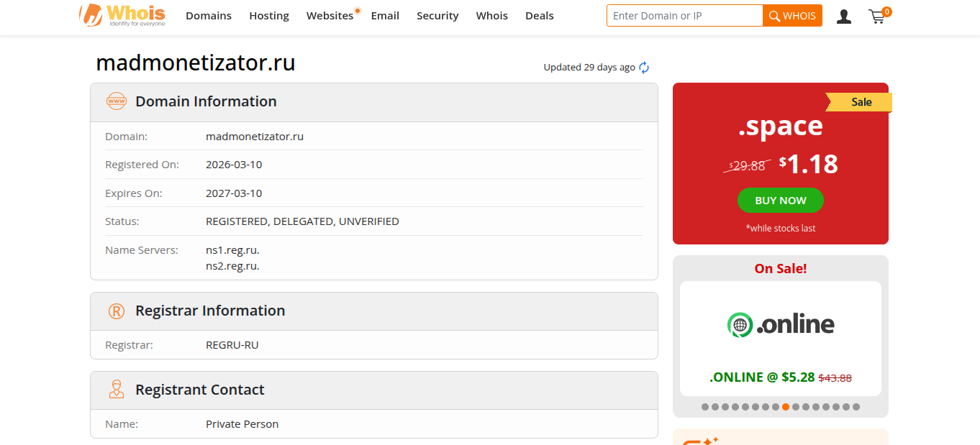The height and width of the screenshot is (445, 980).
Task: Click the Sale ribbon label
Action: tap(861, 102)
